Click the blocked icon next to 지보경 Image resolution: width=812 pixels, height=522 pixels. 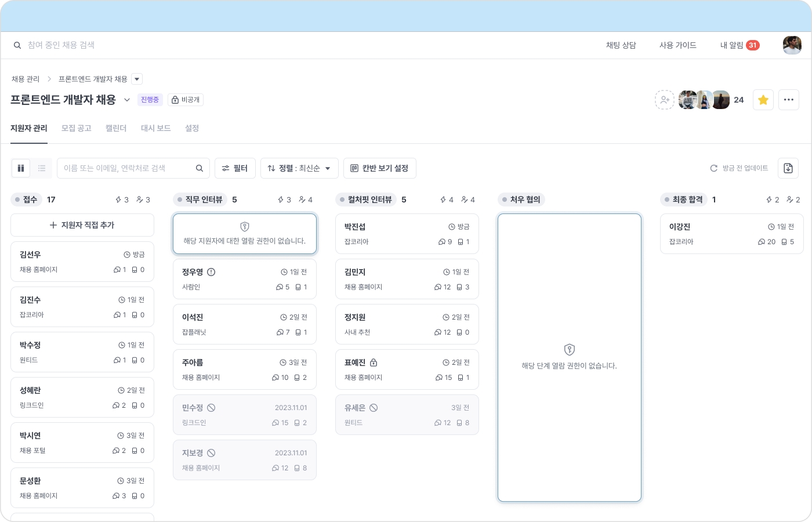[211, 453]
